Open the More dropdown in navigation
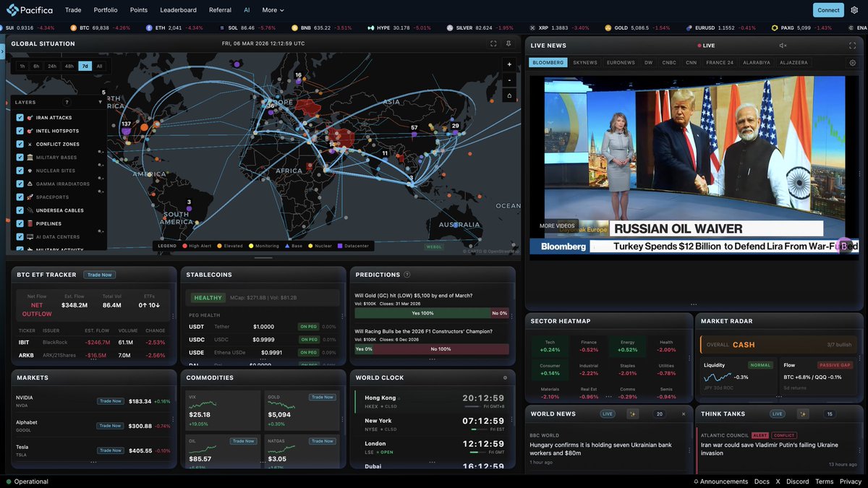This screenshot has height=488, width=868. pyautogui.click(x=273, y=10)
